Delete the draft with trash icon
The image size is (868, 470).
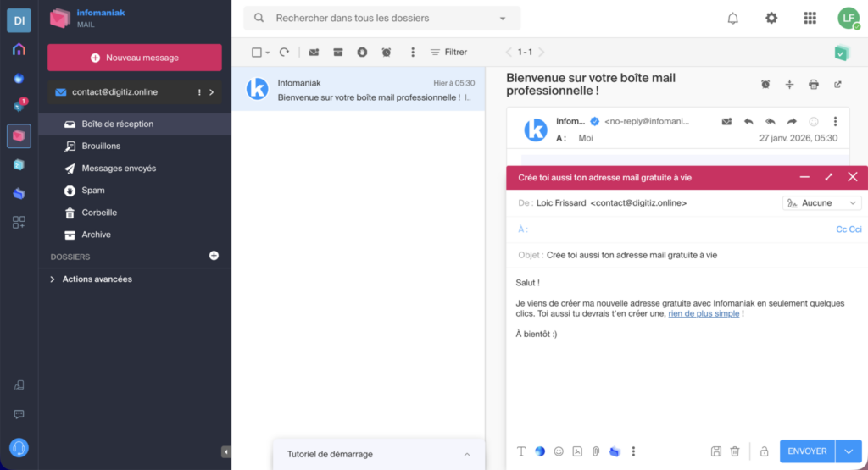click(x=735, y=451)
